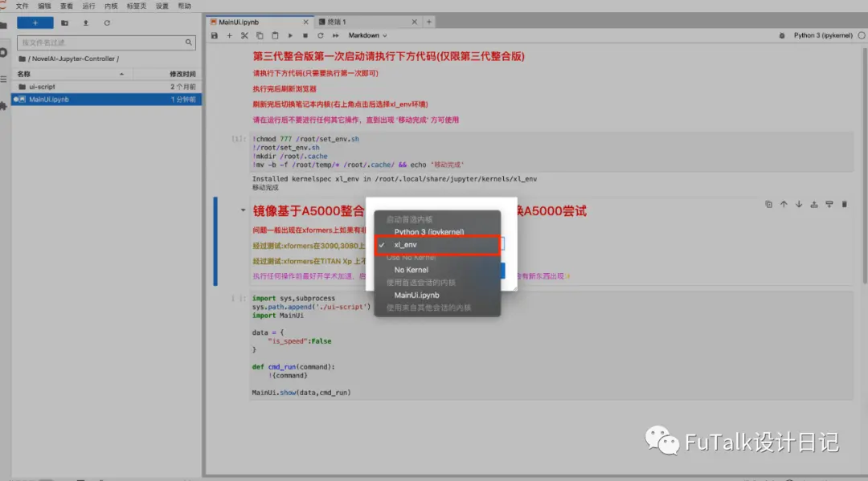The height and width of the screenshot is (481, 868).
Task: Click the Python 3 (ipykernel) kernel name button
Action: 823,35
